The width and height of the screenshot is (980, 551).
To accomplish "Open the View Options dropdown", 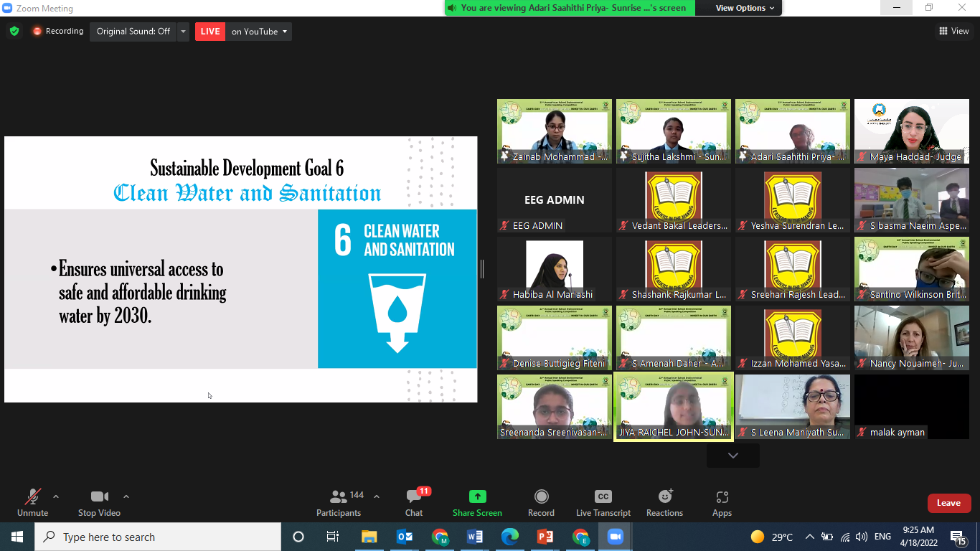I will pyautogui.click(x=745, y=8).
